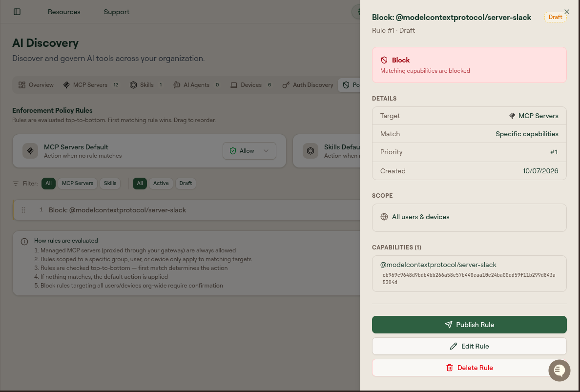Viewport: 580px width, 392px height.
Task: Click the Draft status badge
Action: (555, 17)
